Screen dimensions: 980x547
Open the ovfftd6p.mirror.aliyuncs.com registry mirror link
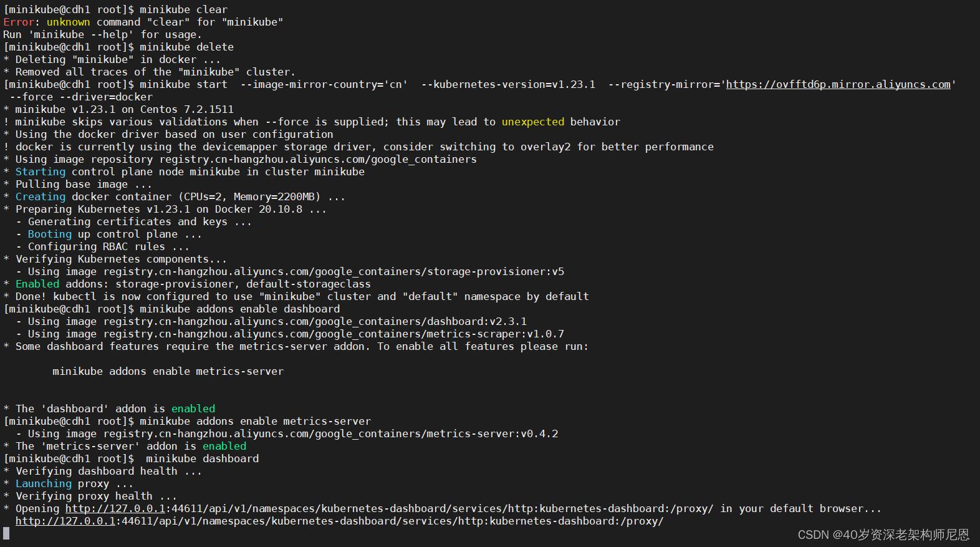(x=838, y=84)
